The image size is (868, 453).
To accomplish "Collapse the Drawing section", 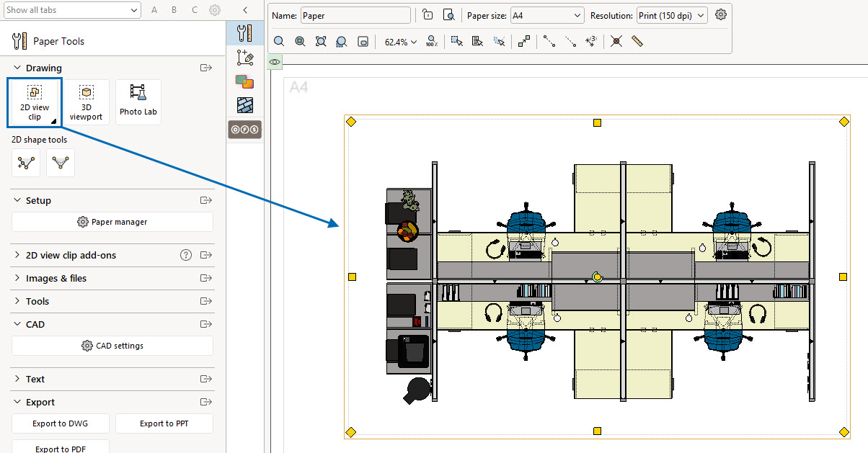I will click(17, 68).
